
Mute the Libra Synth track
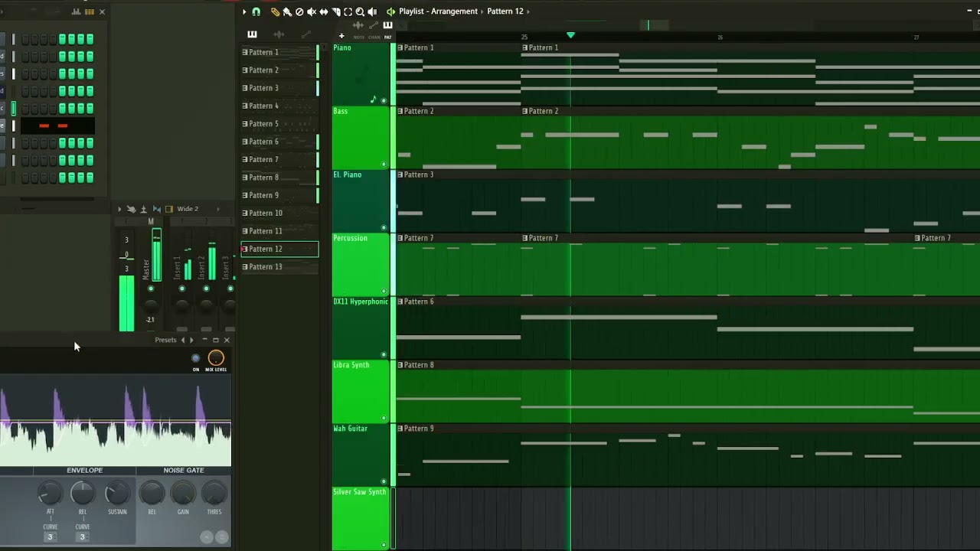pyautogui.click(x=384, y=418)
